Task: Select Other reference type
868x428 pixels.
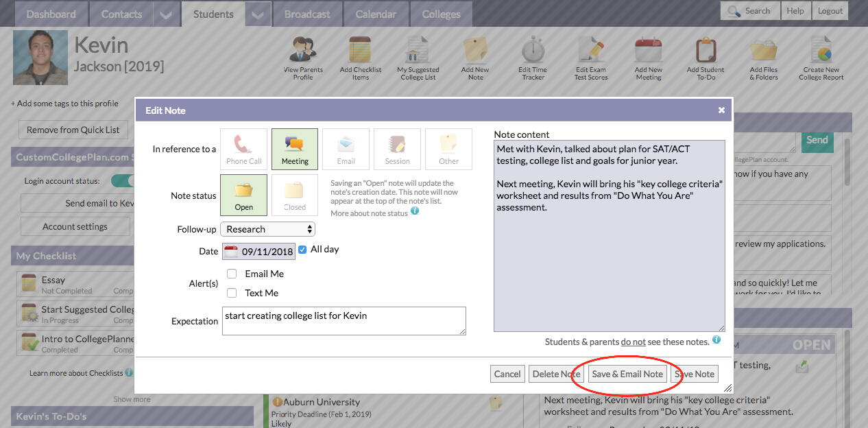Action: [x=449, y=149]
